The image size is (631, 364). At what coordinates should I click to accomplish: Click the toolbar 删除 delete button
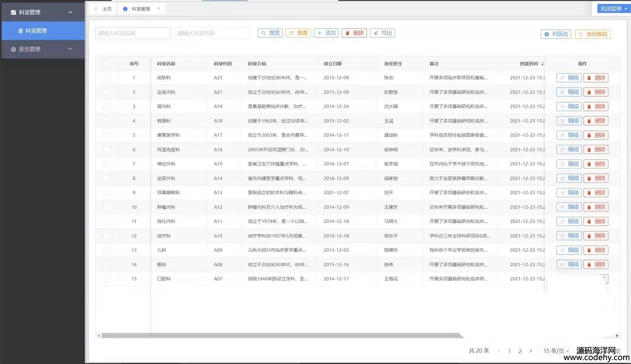point(354,33)
